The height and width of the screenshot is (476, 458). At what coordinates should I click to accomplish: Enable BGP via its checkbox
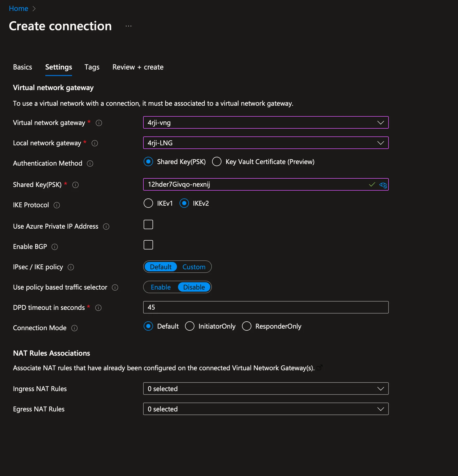148,245
